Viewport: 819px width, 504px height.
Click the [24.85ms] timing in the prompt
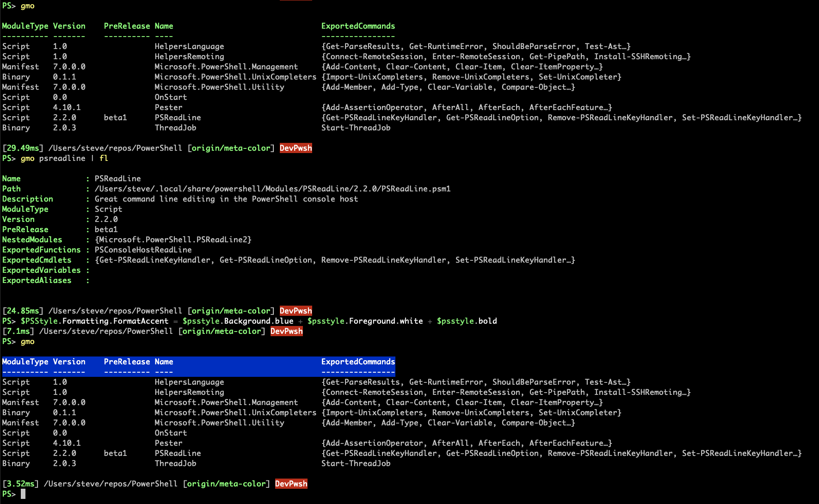(x=23, y=311)
